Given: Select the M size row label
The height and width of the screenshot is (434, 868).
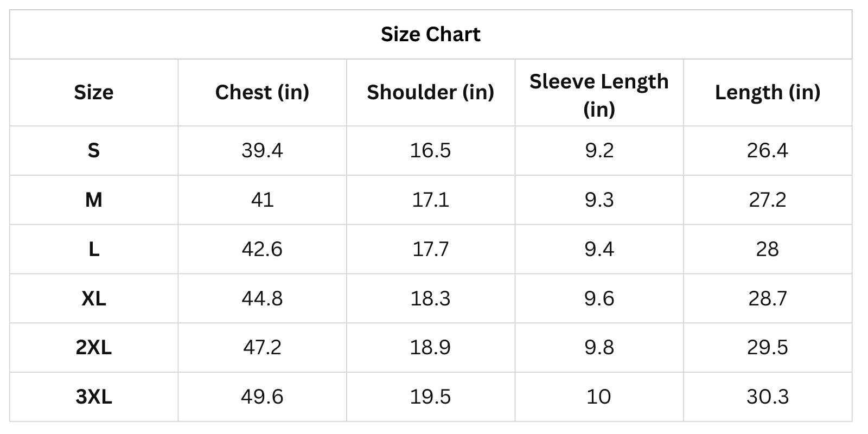Looking at the screenshot, I should click(94, 200).
